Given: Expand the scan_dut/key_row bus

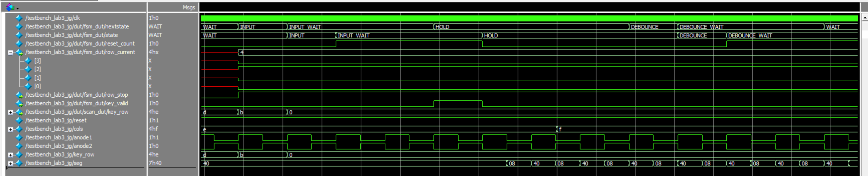Looking at the screenshot, I should 10,112.
